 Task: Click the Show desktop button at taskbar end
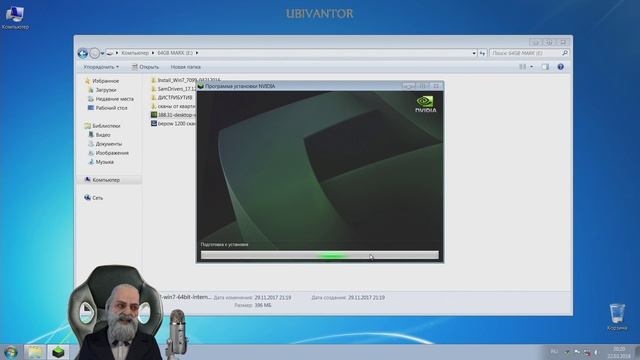(637, 352)
